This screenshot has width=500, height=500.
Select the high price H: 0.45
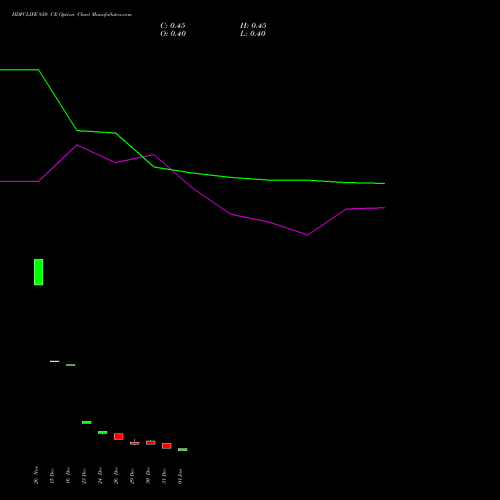[253, 26]
